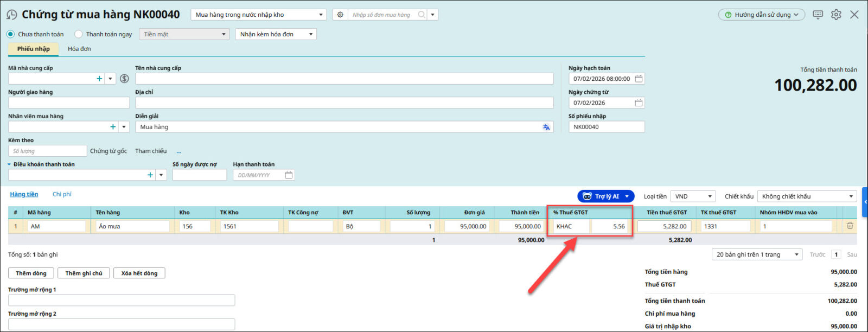This screenshot has width=868, height=332.
Task: Switch to the Chi phí tab
Action: click(62, 194)
